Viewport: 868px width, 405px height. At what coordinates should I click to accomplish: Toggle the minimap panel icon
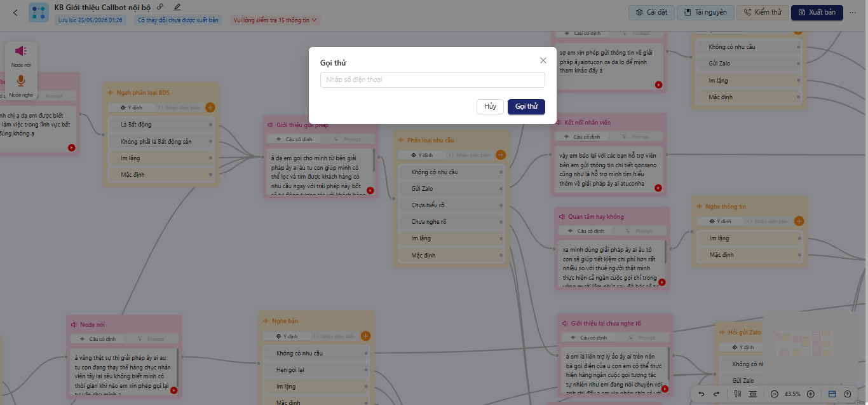[832, 394]
